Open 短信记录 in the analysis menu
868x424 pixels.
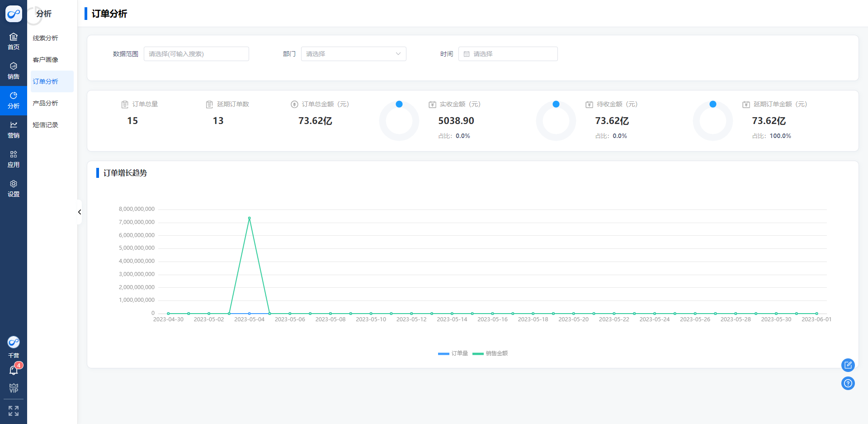pyautogui.click(x=46, y=125)
